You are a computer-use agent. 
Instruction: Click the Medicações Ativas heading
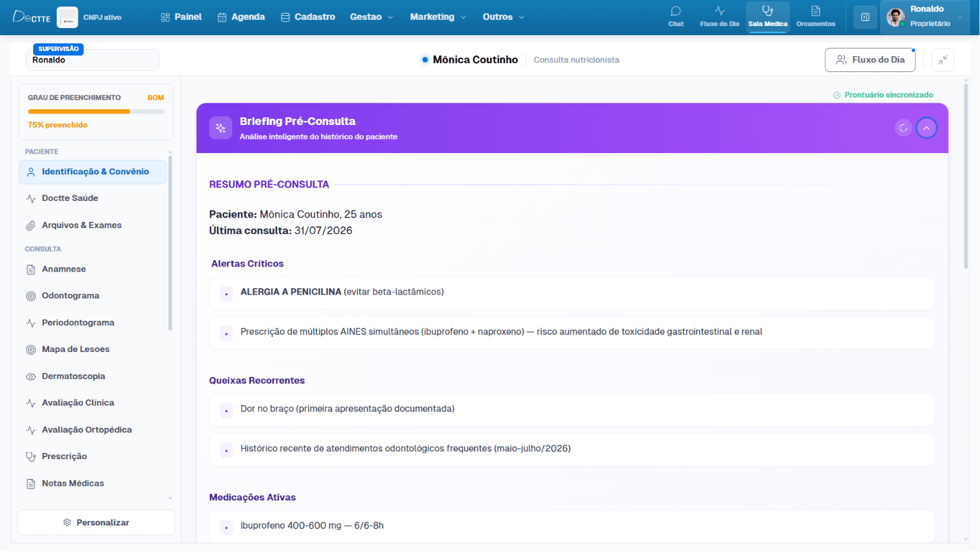(253, 497)
